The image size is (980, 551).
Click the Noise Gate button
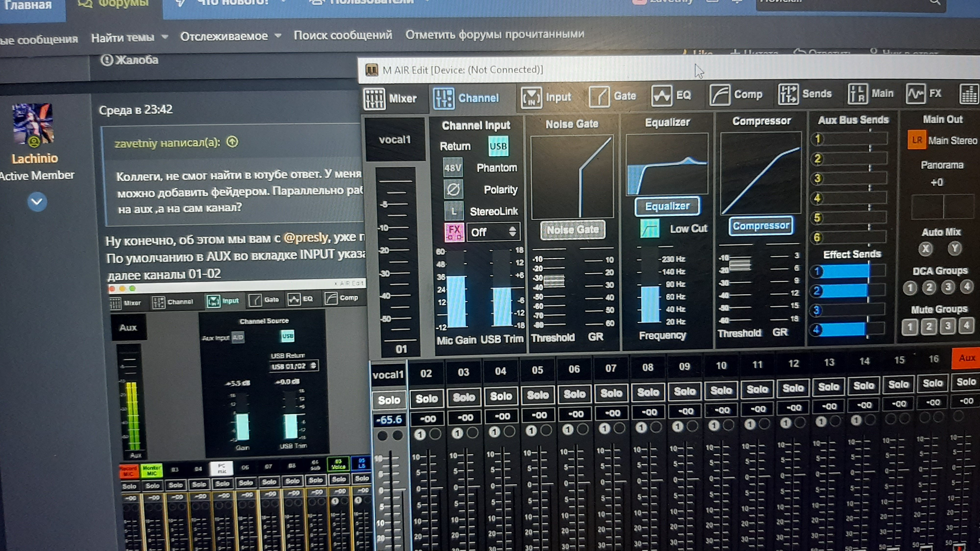click(x=573, y=230)
